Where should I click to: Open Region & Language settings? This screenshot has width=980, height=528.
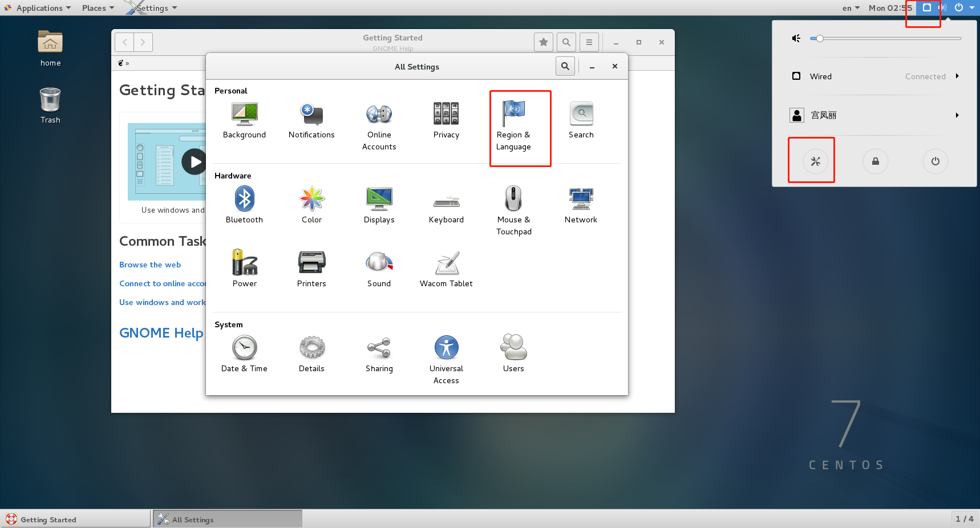pos(512,120)
